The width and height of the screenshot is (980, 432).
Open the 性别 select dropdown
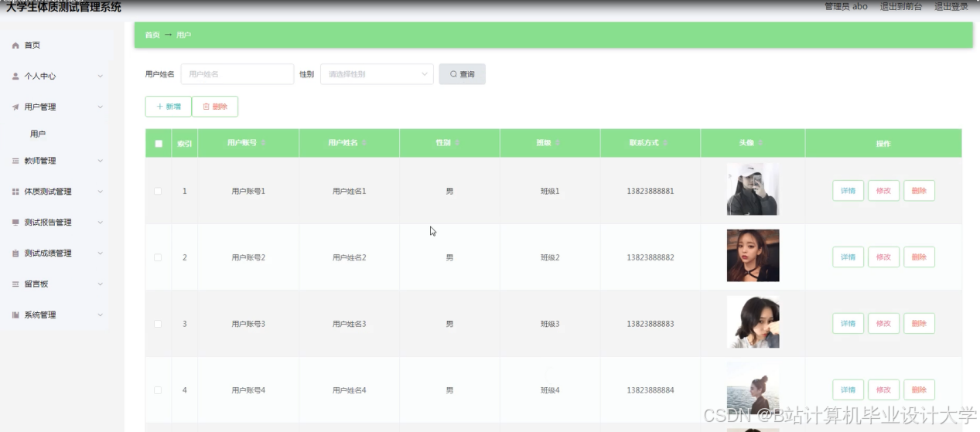pyautogui.click(x=377, y=74)
